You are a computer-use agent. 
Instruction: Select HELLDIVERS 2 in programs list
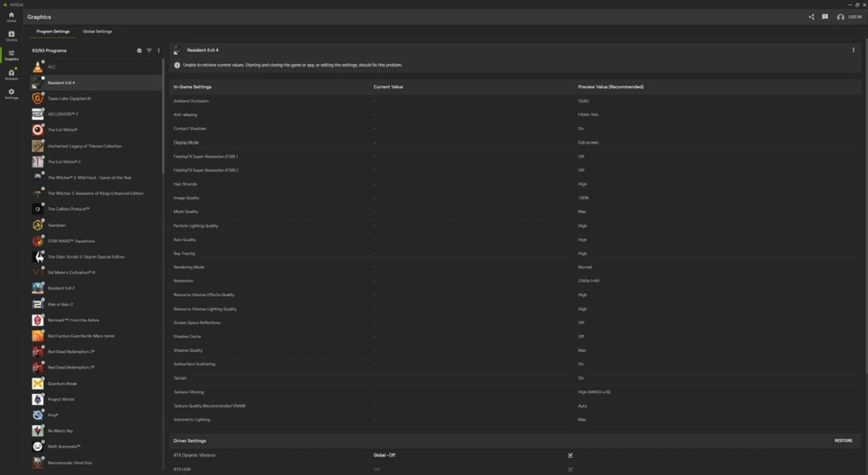point(96,114)
